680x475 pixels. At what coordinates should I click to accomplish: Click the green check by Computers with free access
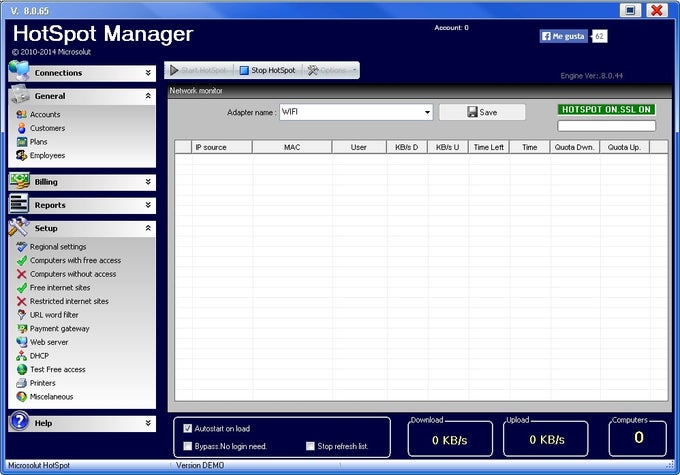point(22,261)
